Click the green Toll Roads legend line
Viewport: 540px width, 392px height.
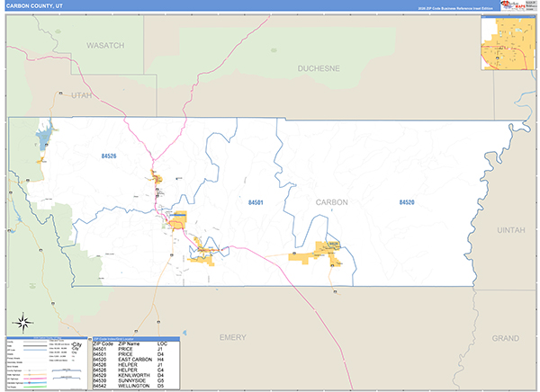pos(34,387)
